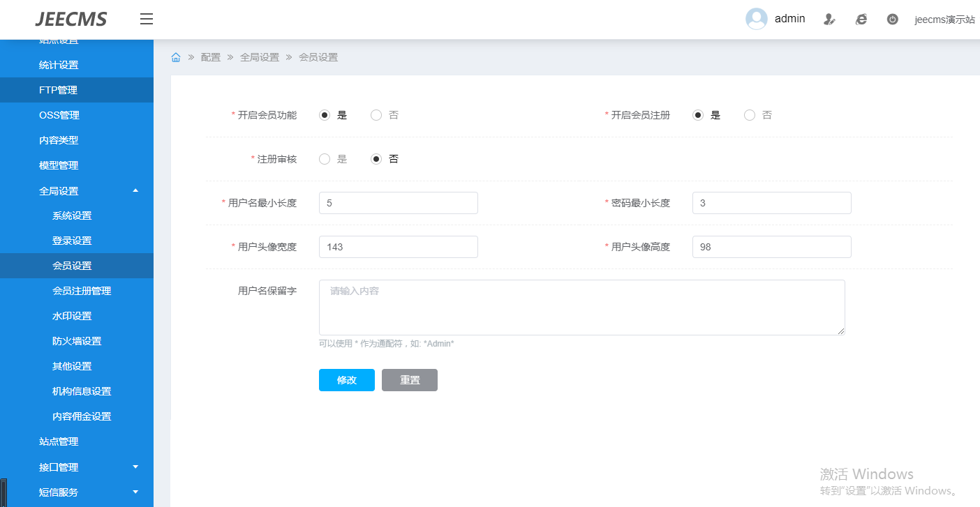Click 全局设置 in the breadcrumb
Screen dimensions: 980x507
[x=260, y=57]
